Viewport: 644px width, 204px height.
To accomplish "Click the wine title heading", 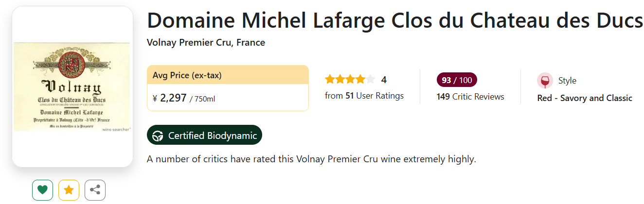I will pos(394,21).
